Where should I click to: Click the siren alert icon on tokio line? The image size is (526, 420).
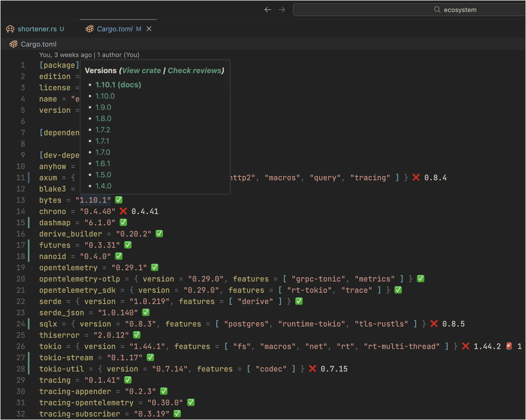[509, 346]
